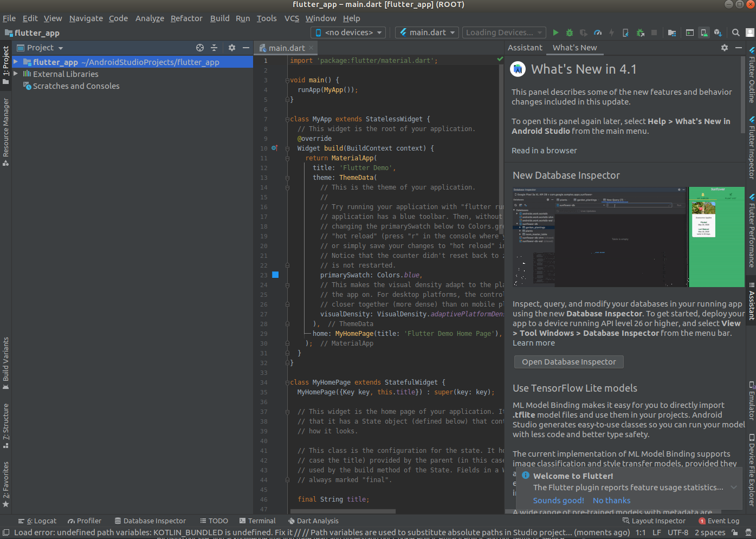Open the Loading Devices dropdown
This screenshot has width=756, height=539.
[x=503, y=33]
